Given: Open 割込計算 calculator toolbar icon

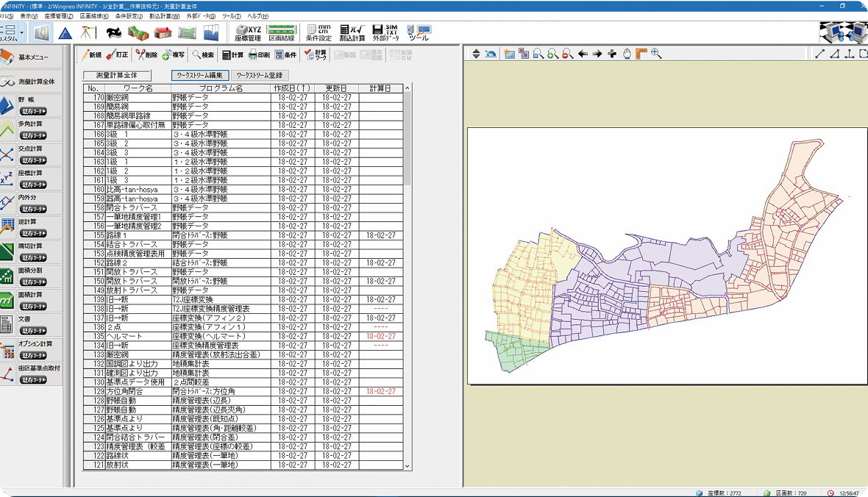Looking at the screenshot, I should pos(352,33).
